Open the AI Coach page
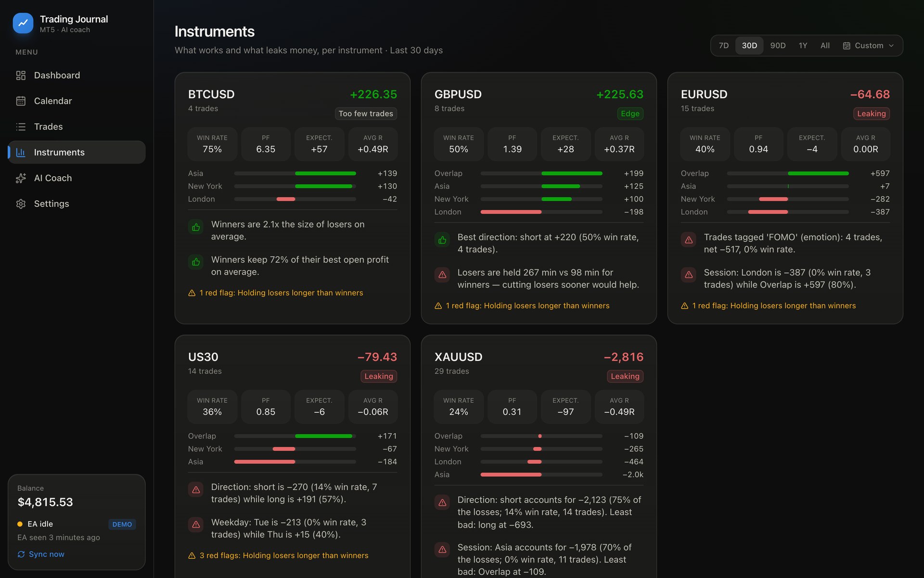 tap(77, 178)
